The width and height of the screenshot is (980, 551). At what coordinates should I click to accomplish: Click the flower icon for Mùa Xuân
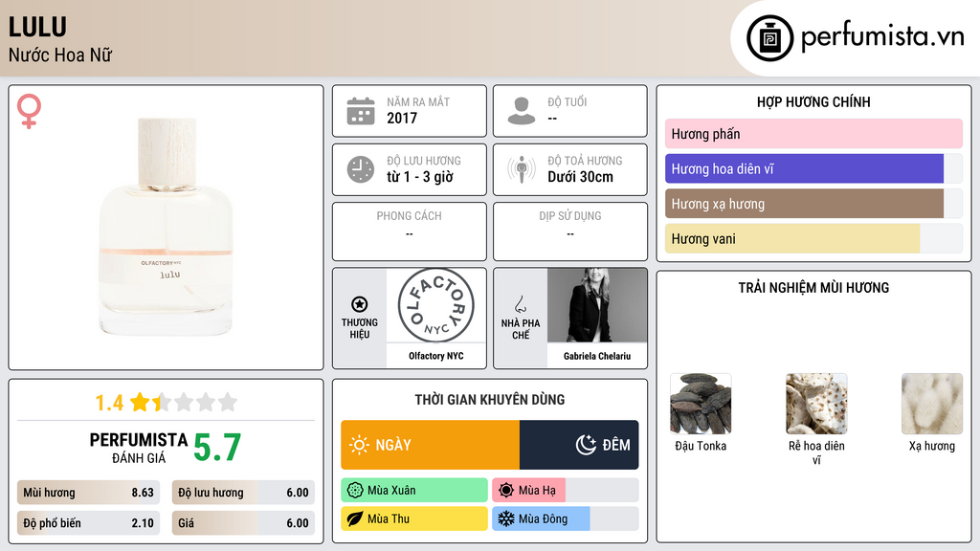(355, 491)
